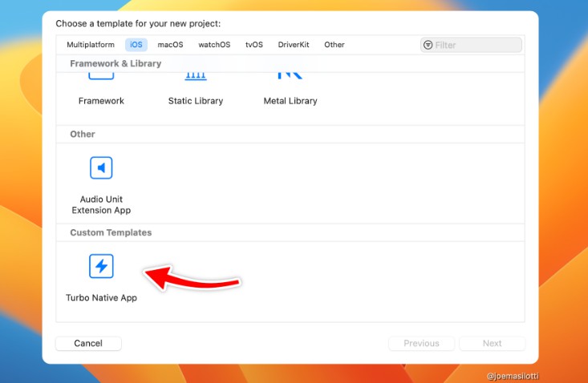Screen dimensions: 588x383
Task: Open the DriverKit tab
Action: coord(294,45)
